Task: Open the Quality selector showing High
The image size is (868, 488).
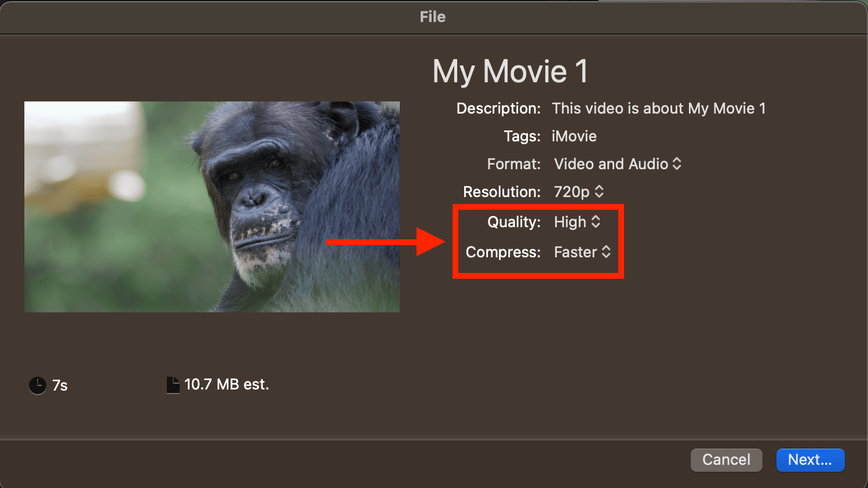Action: click(576, 222)
